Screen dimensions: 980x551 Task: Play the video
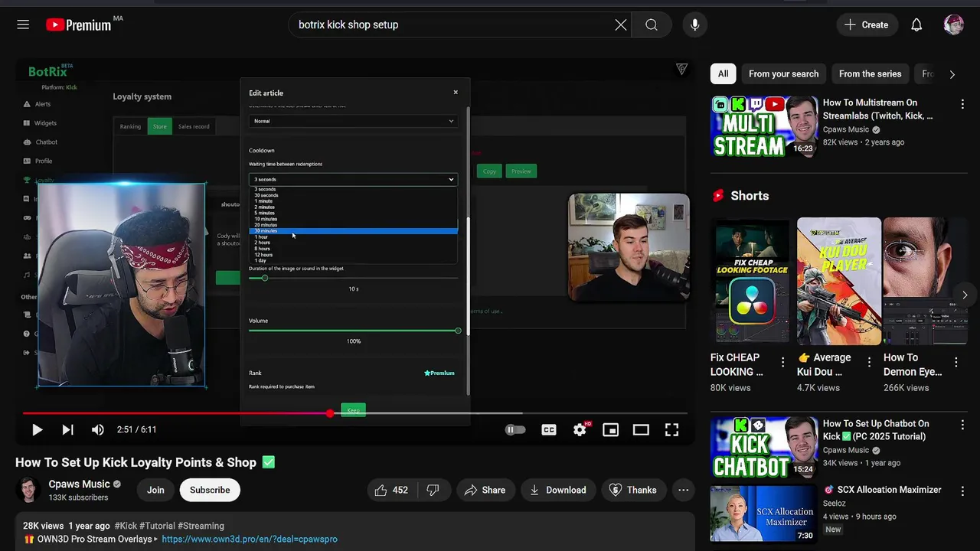(x=37, y=430)
